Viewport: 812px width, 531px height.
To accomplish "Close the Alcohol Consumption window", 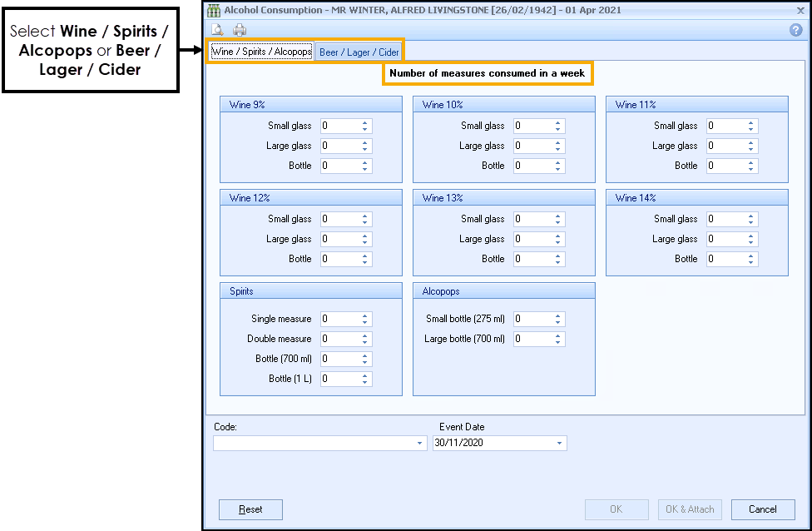I will click(795, 10).
